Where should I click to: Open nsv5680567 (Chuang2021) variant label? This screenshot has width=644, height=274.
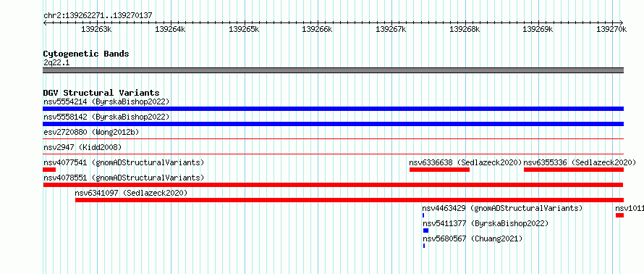pos(473,238)
